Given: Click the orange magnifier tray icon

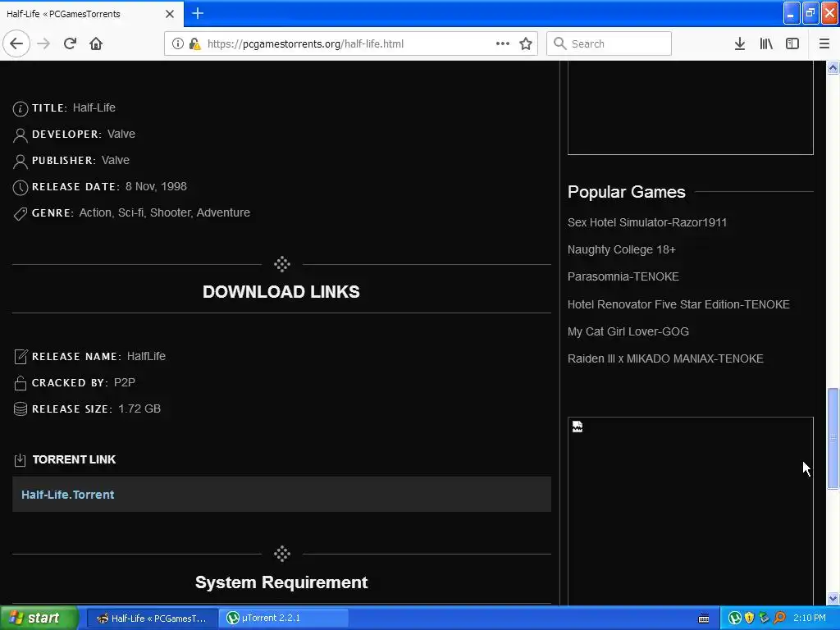Looking at the screenshot, I should click(x=779, y=619).
